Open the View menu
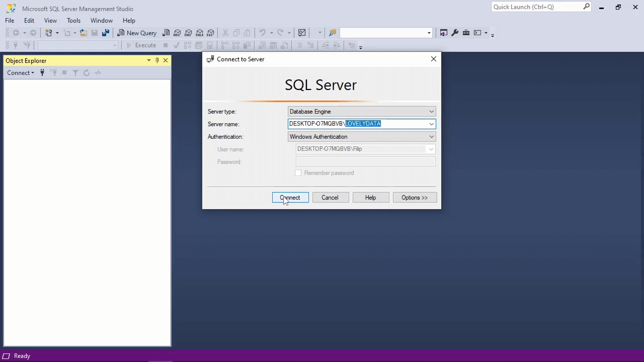 [50, 21]
